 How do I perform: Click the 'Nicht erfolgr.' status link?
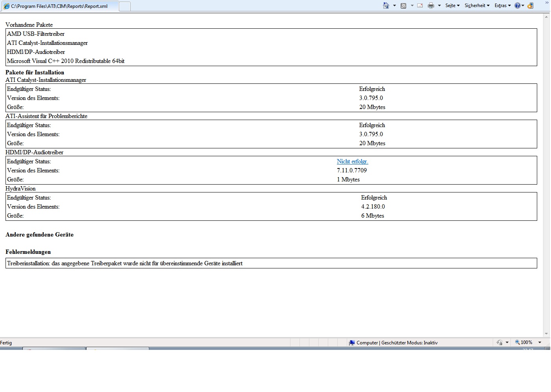352,161
